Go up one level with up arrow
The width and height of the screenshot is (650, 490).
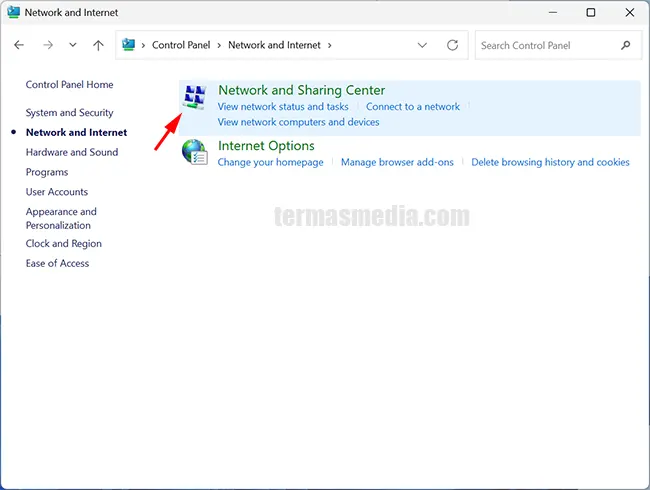pyautogui.click(x=98, y=45)
